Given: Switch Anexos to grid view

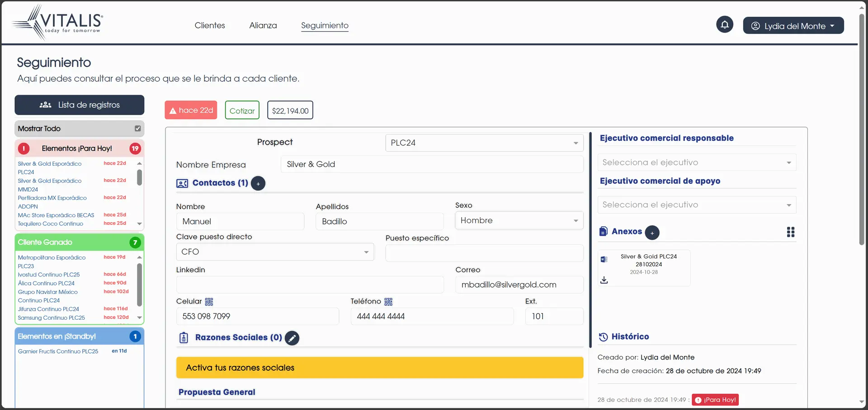Looking at the screenshot, I should pos(790,232).
